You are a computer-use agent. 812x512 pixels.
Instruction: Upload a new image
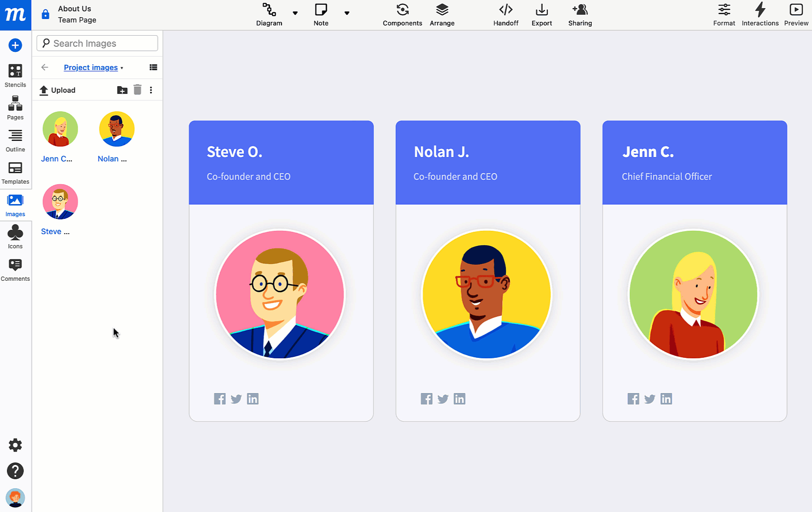[x=57, y=90]
